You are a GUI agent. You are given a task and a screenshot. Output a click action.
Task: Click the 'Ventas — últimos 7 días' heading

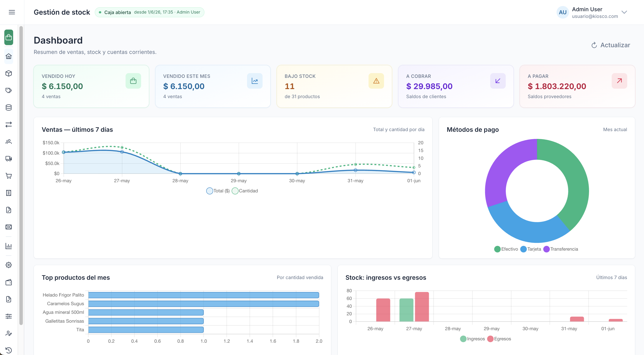click(x=77, y=129)
